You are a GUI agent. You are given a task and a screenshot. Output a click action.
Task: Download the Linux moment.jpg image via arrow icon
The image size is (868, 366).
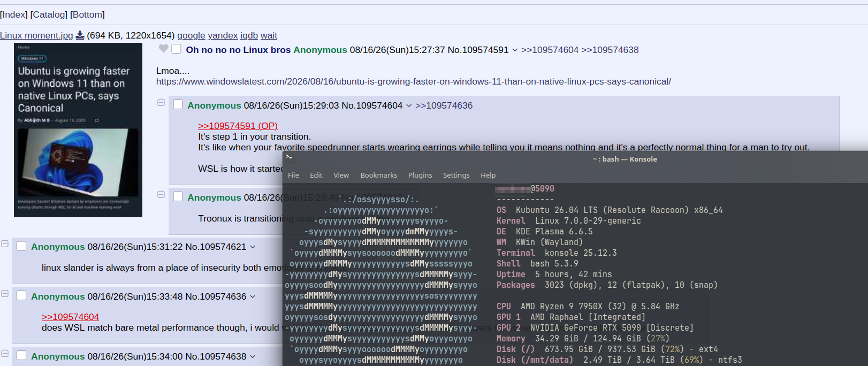(x=80, y=35)
